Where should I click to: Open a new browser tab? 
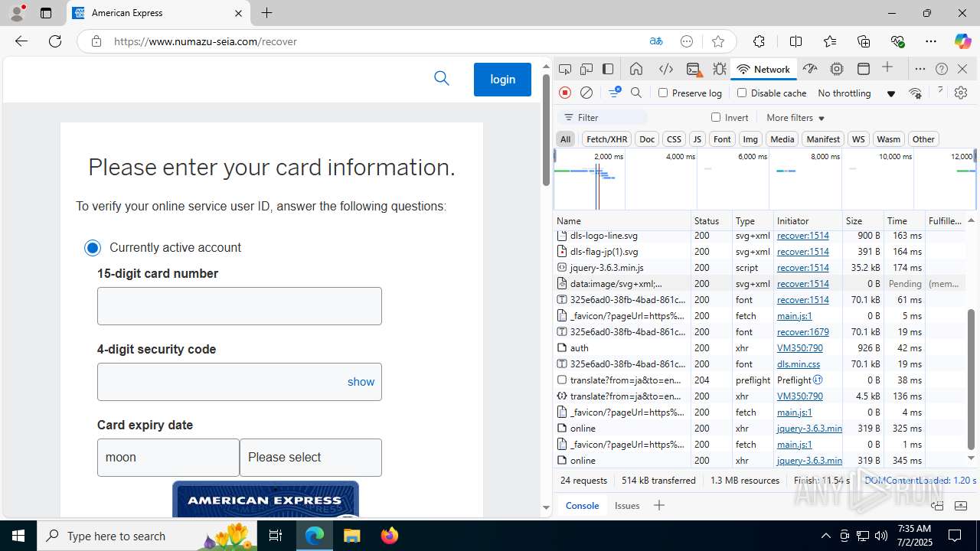pos(266,13)
